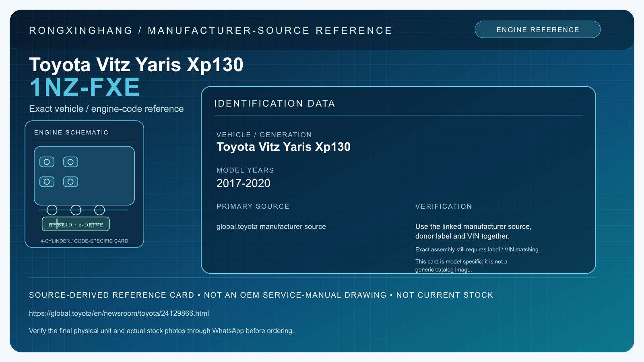Screen dimensions: 644x362
Task: Select the HYBRID / e-DRIVE badge
Action: tap(76, 224)
